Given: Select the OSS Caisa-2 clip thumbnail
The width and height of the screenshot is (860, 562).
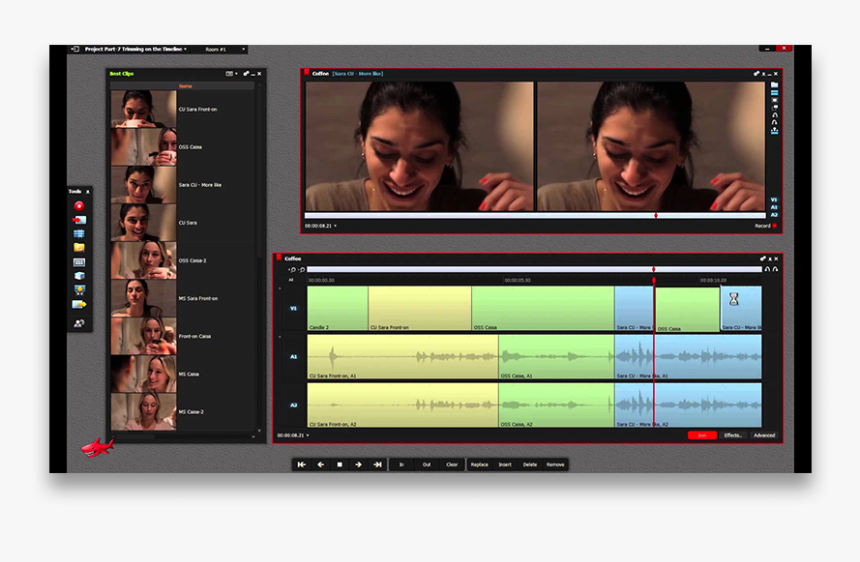Looking at the screenshot, I should (x=144, y=260).
